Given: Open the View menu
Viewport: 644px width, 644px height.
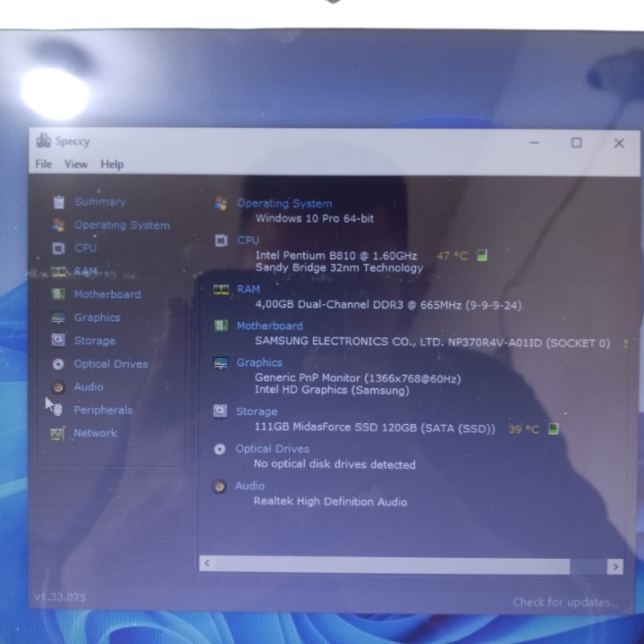Looking at the screenshot, I should [x=76, y=165].
